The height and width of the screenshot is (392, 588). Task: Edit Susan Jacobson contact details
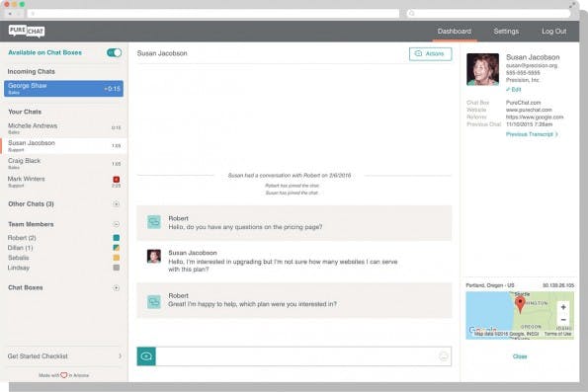pyautogui.click(x=513, y=90)
